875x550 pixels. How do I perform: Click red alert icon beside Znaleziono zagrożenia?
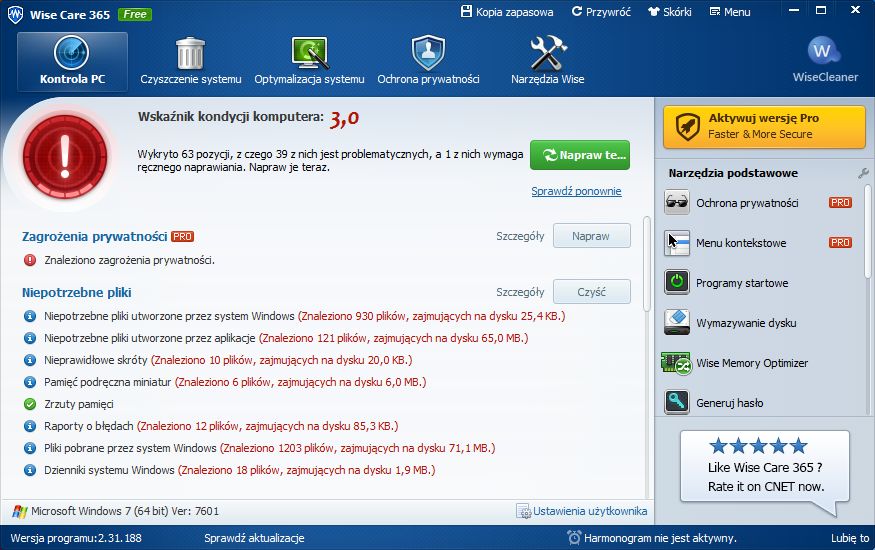pos(30,260)
